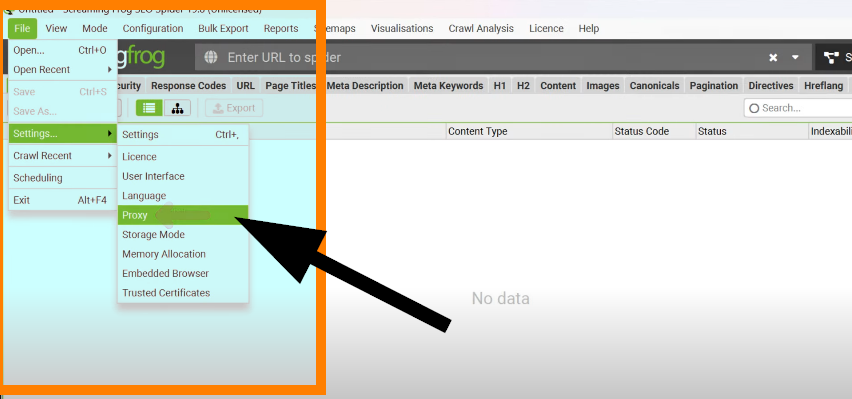This screenshot has height=399, width=852.
Task: Open the Reports menu
Action: [281, 28]
